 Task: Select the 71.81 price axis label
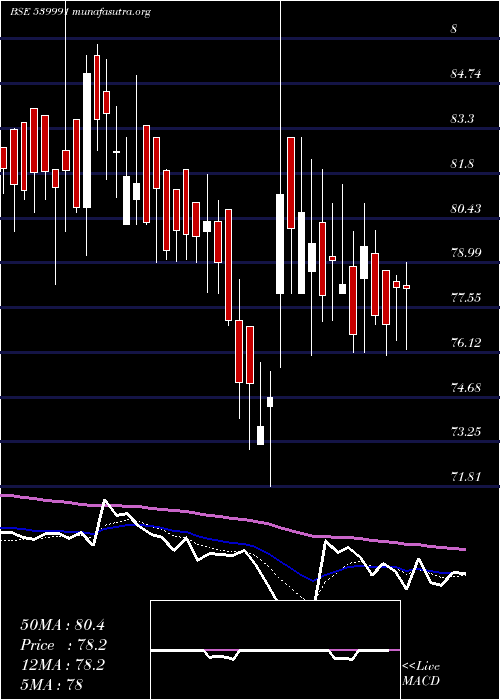[x=466, y=477]
